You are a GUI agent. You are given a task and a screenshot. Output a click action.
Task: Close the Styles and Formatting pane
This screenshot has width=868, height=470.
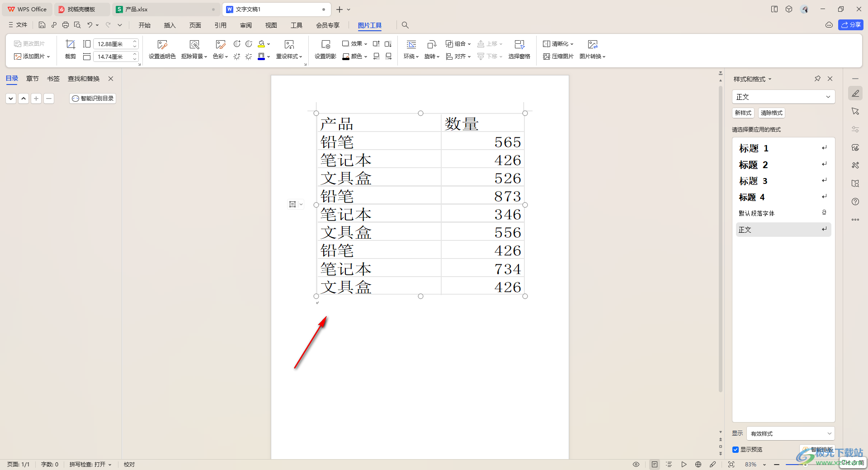click(x=830, y=79)
